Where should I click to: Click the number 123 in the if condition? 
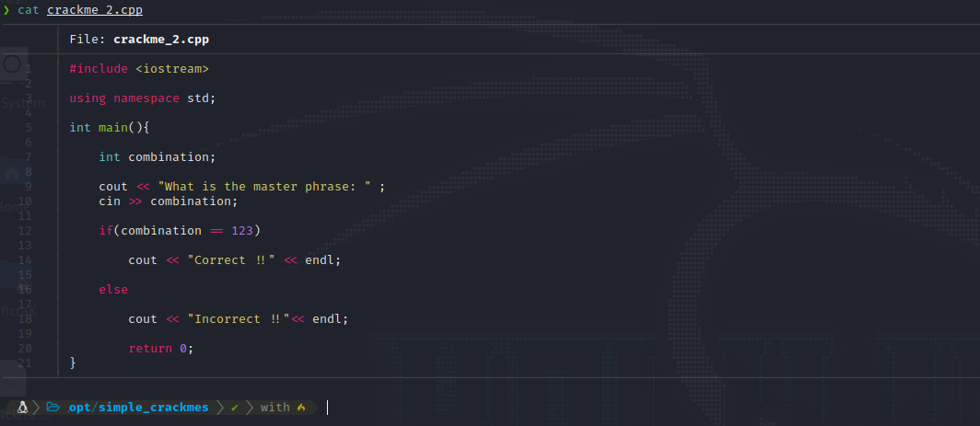click(x=249, y=230)
